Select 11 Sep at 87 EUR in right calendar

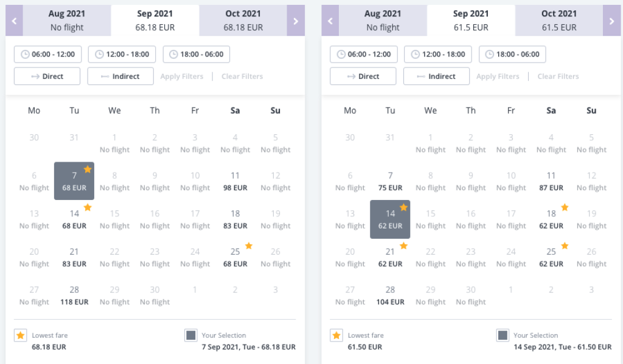click(551, 181)
